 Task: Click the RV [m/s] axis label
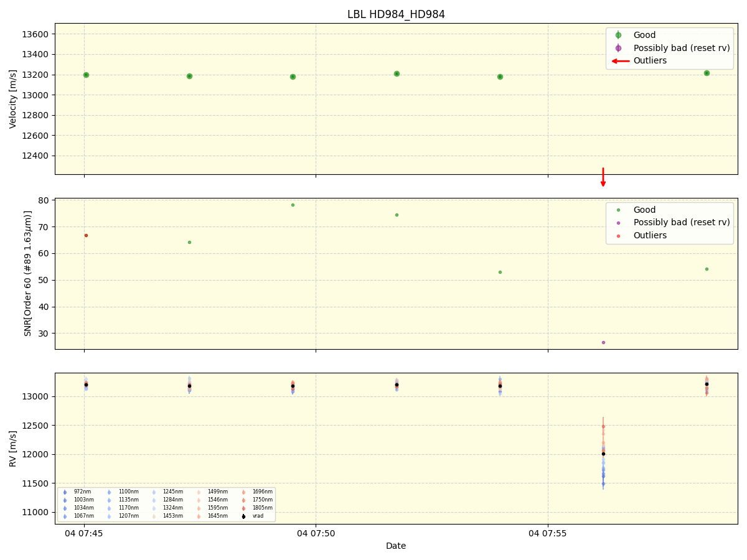(13, 448)
